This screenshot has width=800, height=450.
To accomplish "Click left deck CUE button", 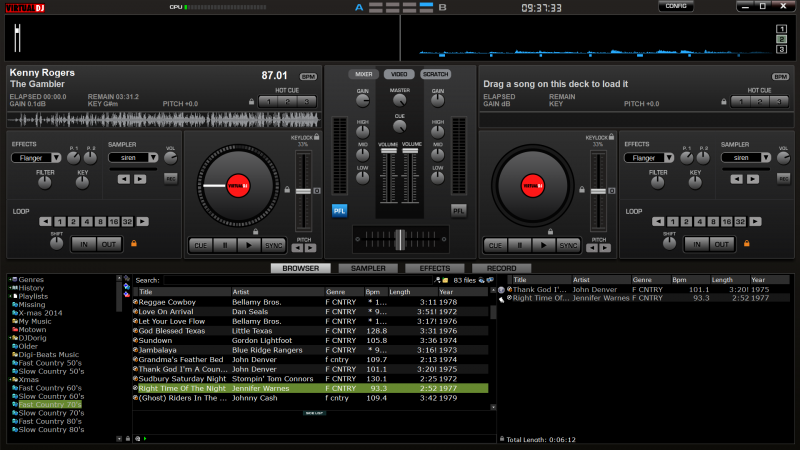I will [201, 245].
